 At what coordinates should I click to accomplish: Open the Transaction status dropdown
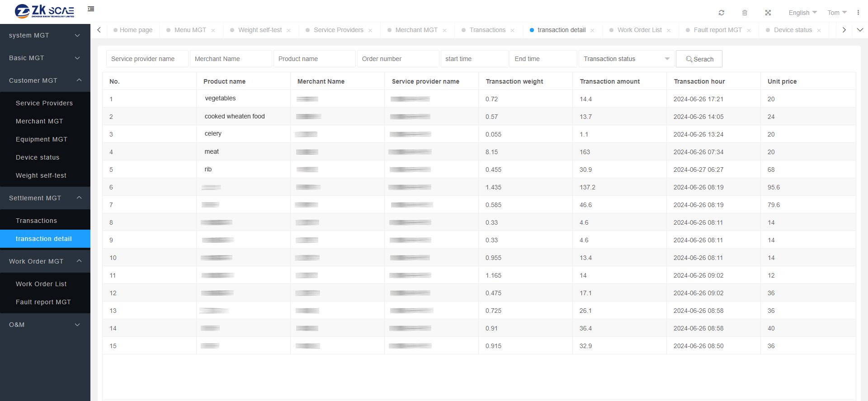[x=626, y=59]
